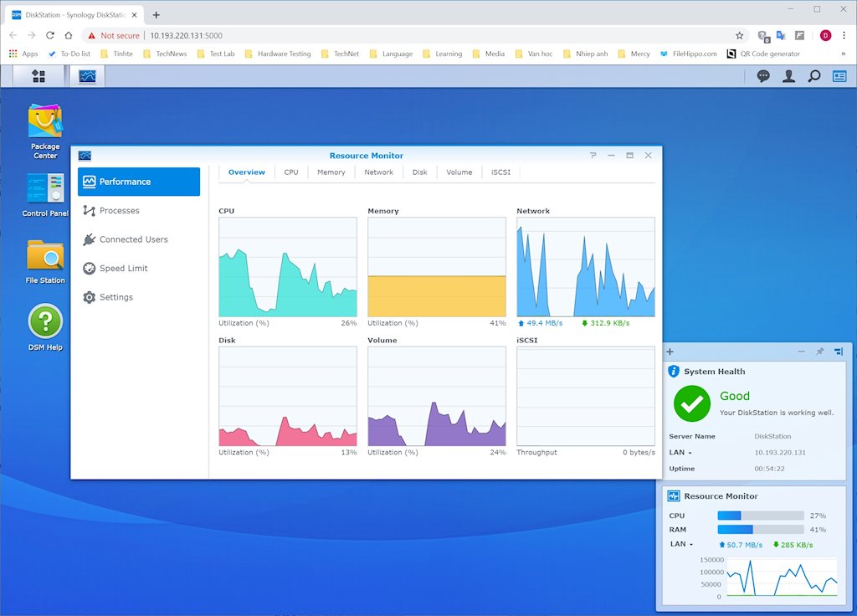Expand the LAN dropdown in Resource Monitor widget

681,544
